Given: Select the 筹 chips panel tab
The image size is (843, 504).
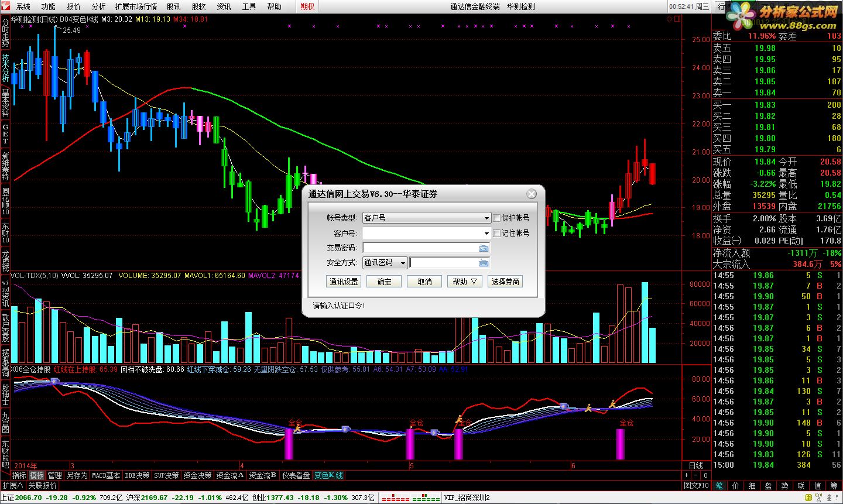Looking at the screenshot, I should pyautogui.click(x=834, y=485).
